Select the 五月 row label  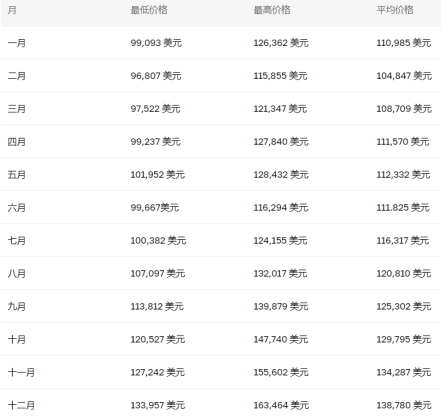17,175
